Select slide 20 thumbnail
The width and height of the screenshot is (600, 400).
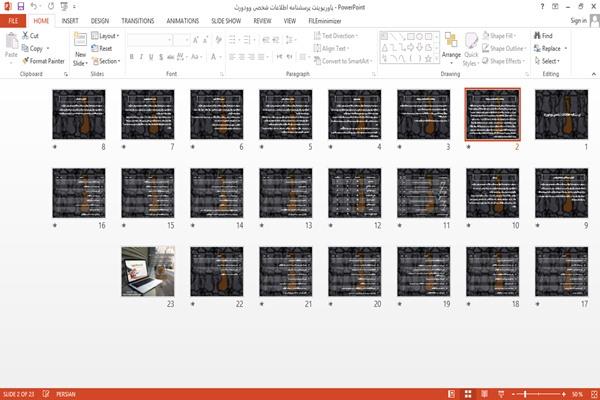[355, 271]
